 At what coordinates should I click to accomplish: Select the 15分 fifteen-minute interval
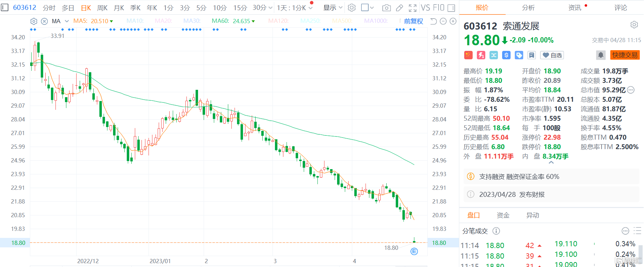click(x=240, y=8)
